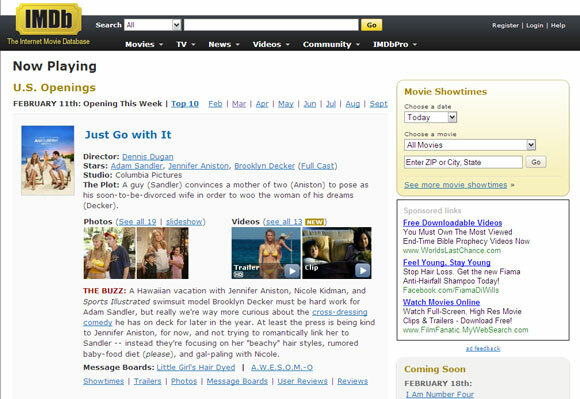Select the Mar month link
Image resolution: width=580 pixels, height=399 pixels.
coord(239,104)
